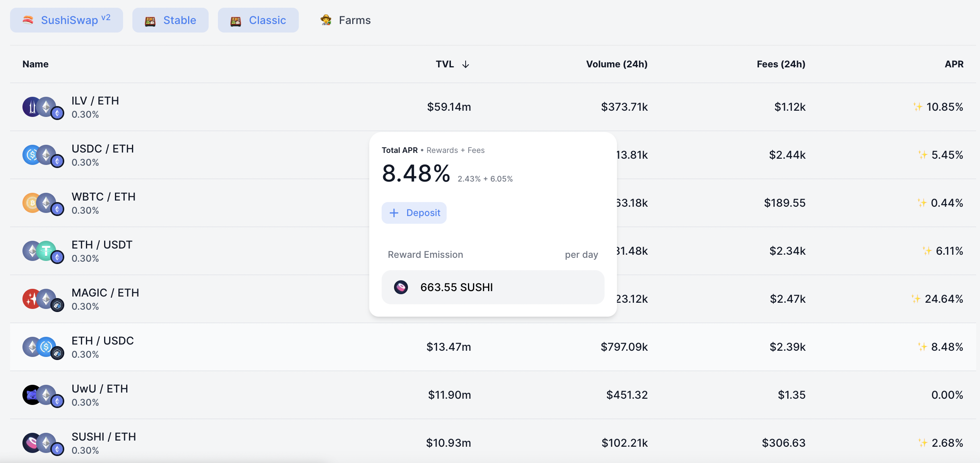
Task: Open the WBTC / ETH pool
Action: (x=493, y=203)
